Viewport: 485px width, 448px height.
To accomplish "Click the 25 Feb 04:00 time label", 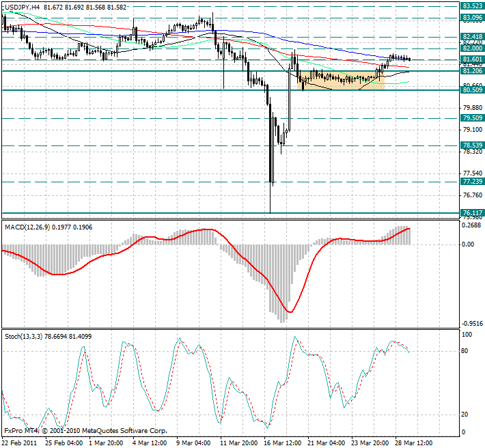I will tap(64, 443).
